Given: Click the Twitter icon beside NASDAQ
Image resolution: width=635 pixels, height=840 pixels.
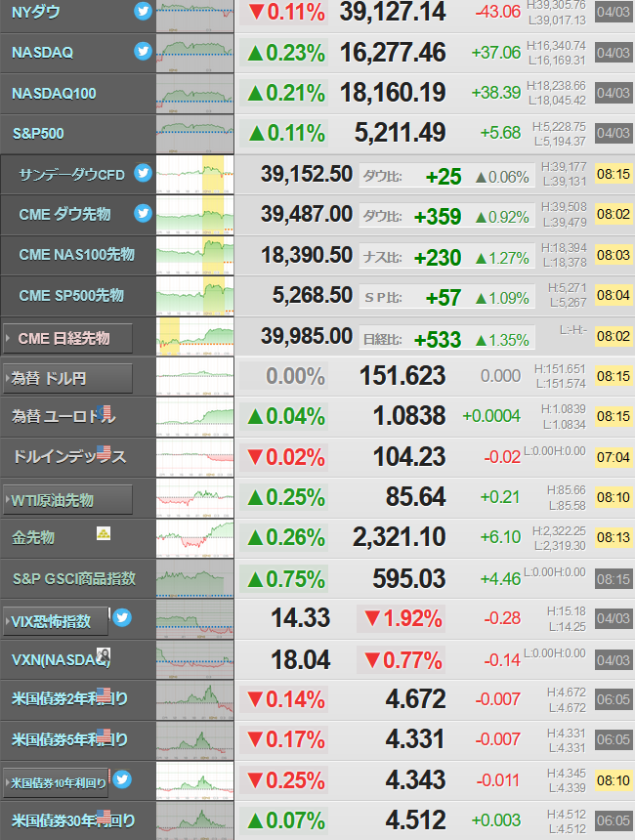Looking at the screenshot, I should click(x=143, y=52).
